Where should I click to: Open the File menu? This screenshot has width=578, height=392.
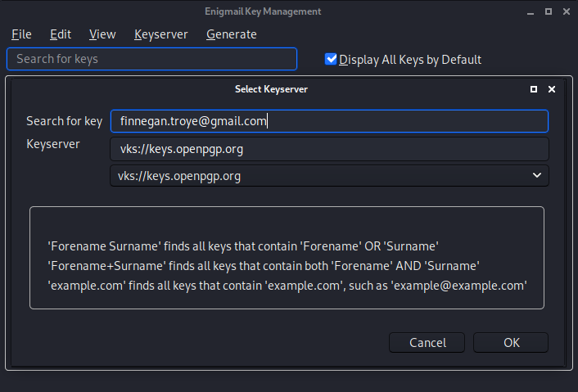click(x=21, y=34)
